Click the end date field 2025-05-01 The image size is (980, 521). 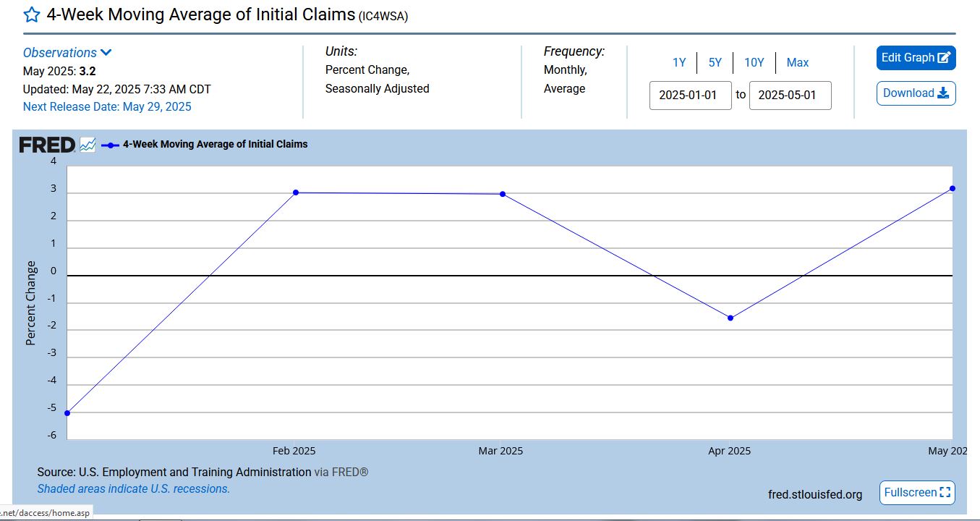click(790, 96)
